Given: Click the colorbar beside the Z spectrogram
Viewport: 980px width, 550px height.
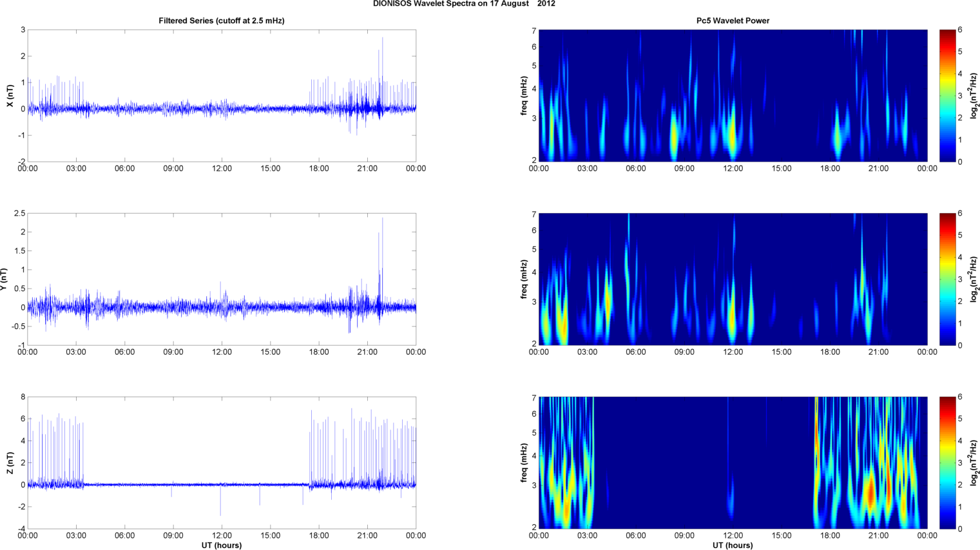Looking at the screenshot, I should (947, 463).
